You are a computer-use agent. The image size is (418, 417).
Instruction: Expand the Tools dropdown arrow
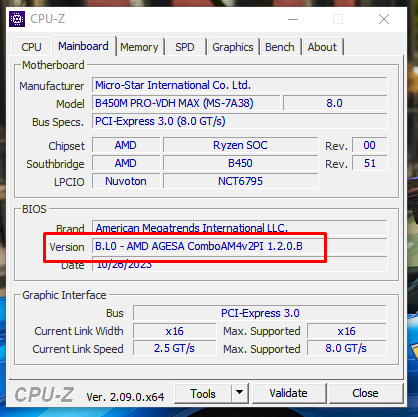[239, 394]
